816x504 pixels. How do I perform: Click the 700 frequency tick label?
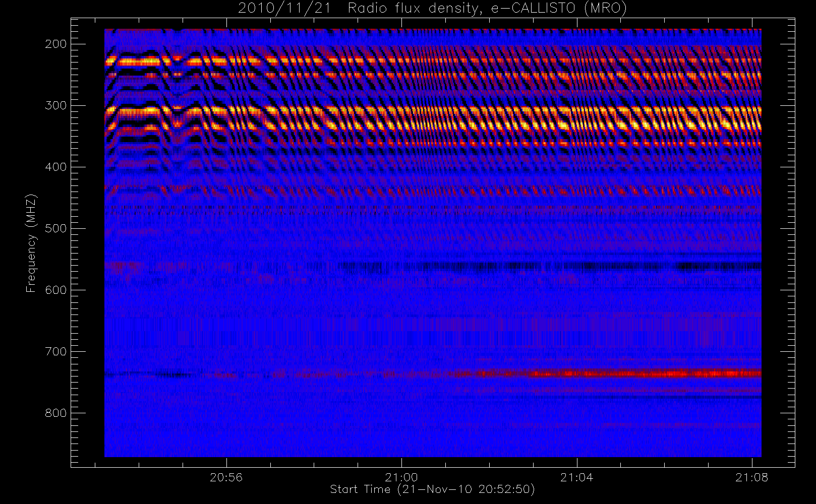(55, 351)
